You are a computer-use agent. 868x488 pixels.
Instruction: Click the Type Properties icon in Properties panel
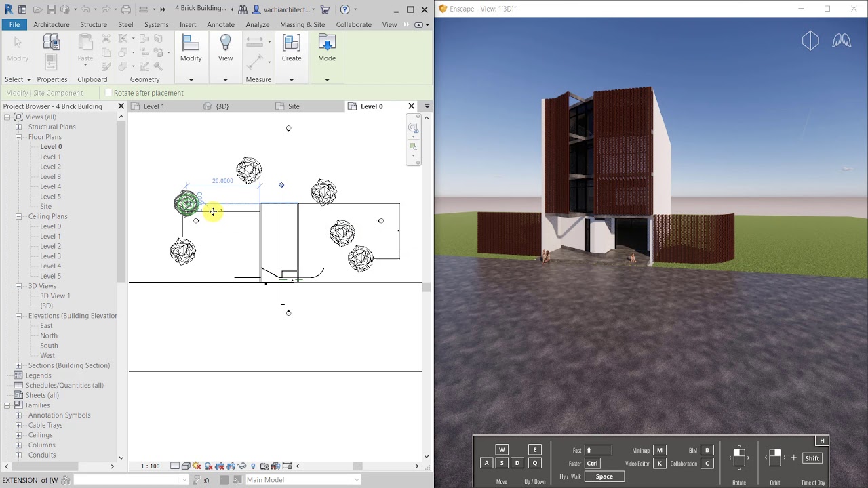pyautogui.click(x=52, y=43)
